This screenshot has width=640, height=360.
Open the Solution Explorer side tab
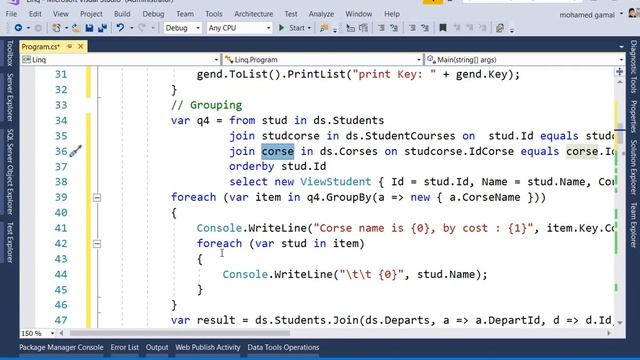(x=633, y=168)
